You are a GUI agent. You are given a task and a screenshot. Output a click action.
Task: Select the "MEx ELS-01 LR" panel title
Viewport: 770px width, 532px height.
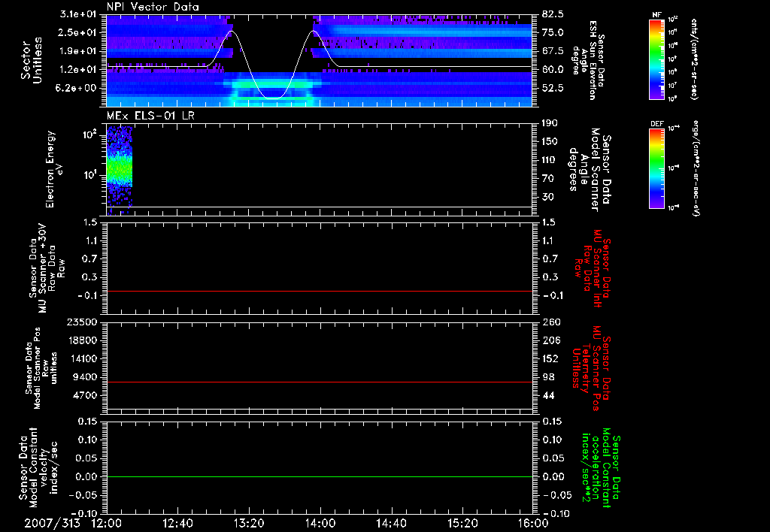click(x=150, y=116)
